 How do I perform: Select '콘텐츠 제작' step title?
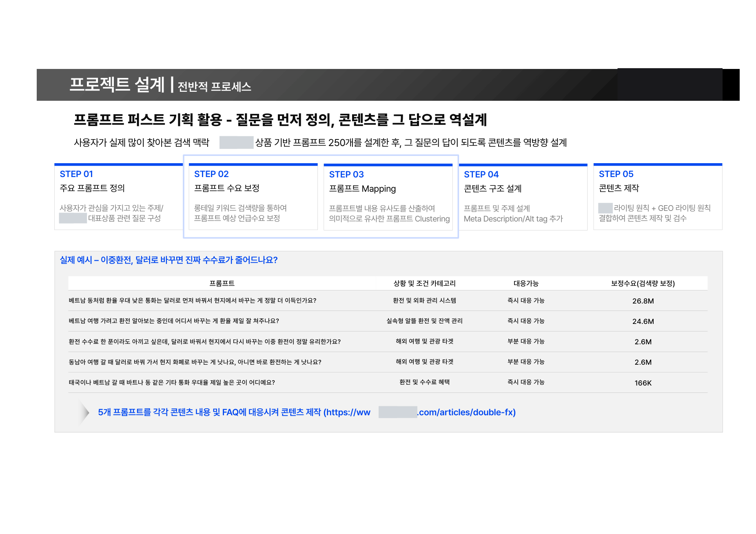(x=619, y=188)
